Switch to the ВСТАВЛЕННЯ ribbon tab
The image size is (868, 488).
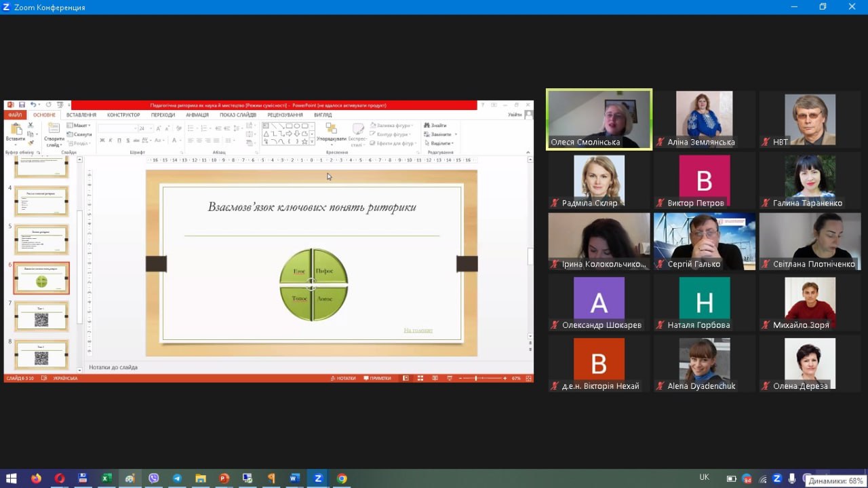click(x=81, y=115)
